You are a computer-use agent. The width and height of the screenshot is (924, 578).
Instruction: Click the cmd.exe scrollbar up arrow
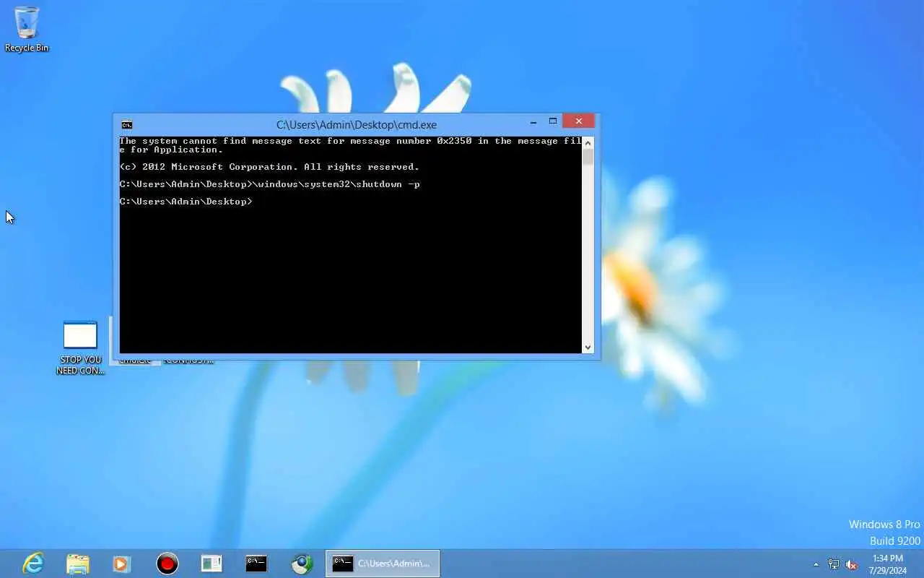coord(588,142)
